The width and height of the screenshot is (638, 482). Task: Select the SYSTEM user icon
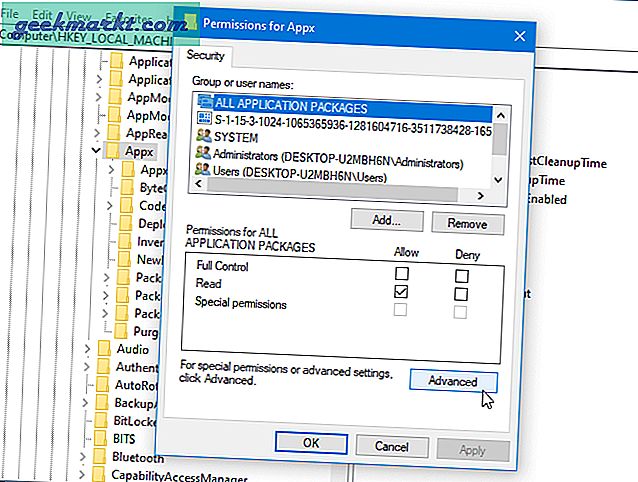click(x=204, y=143)
